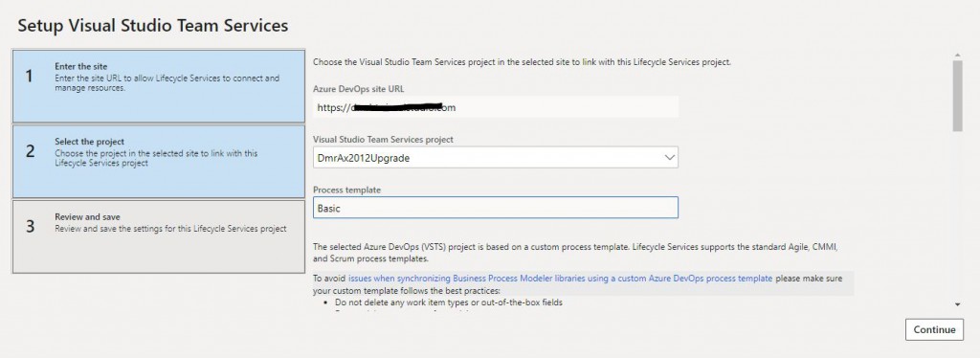Click the Process template label
The width and height of the screenshot is (980, 358).
point(346,190)
